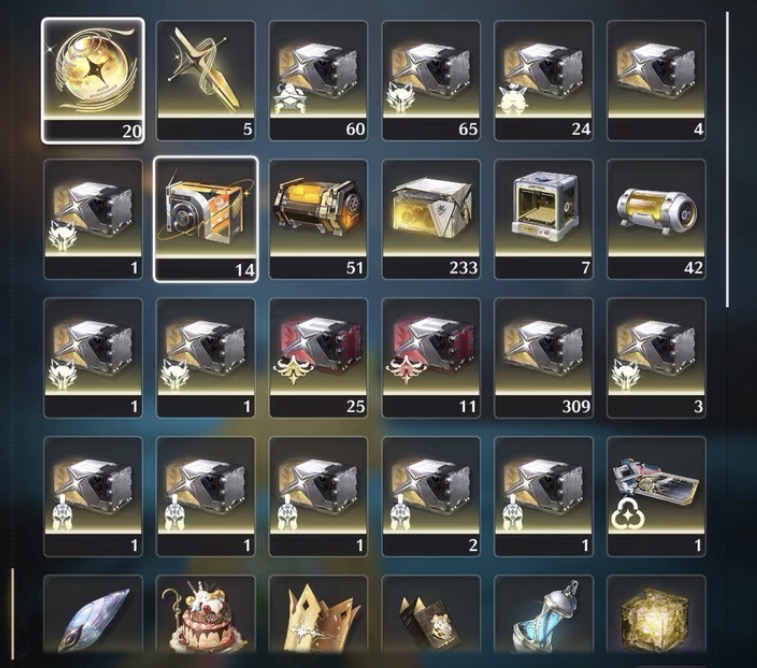Select the golden orb item with count 20
Viewport: 757px width, 668px height.
(93, 81)
